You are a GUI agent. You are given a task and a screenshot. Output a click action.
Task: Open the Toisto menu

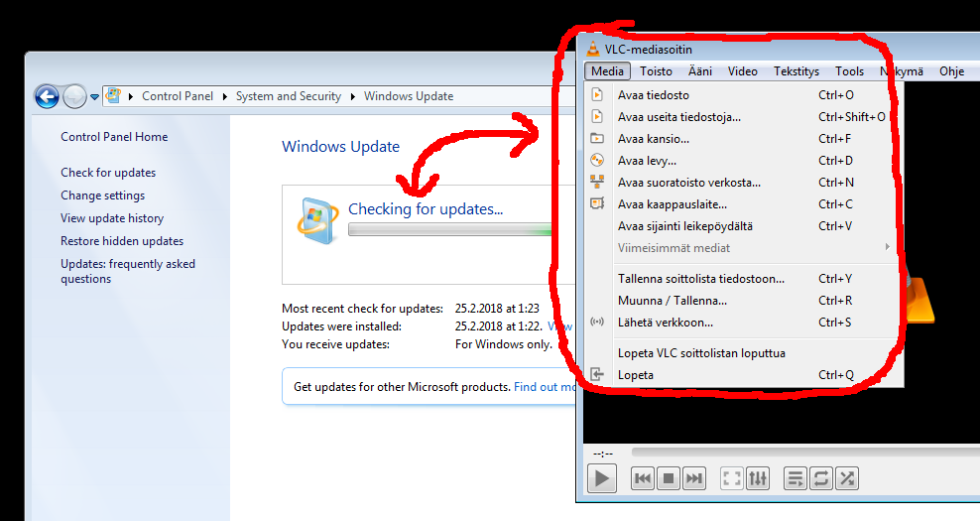tap(657, 71)
